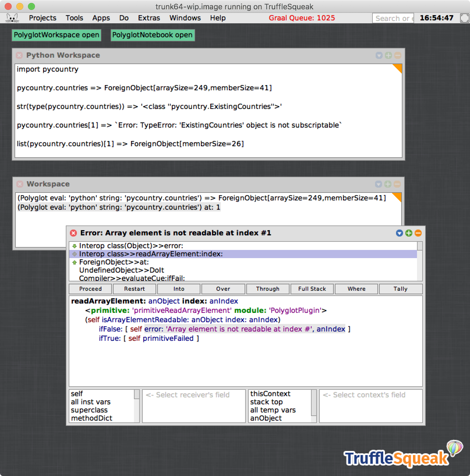
Task: Open the Apps menu
Action: tap(101, 18)
